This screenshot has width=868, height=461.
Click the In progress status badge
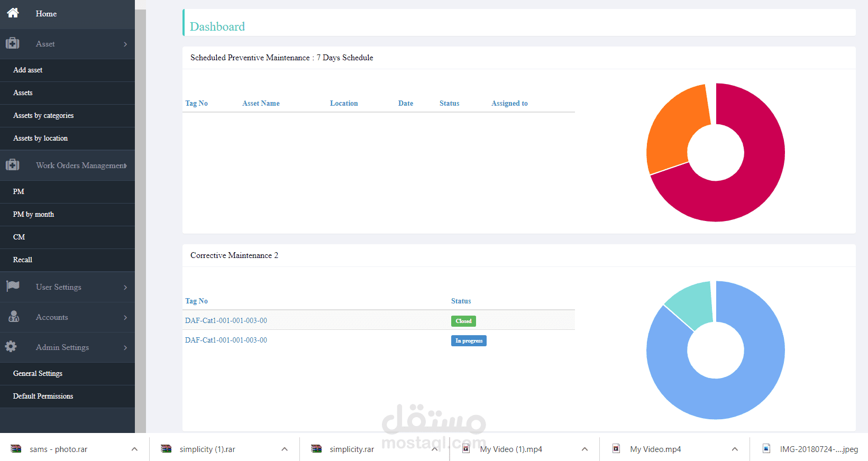pyautogui.click(x=469, y=340)
